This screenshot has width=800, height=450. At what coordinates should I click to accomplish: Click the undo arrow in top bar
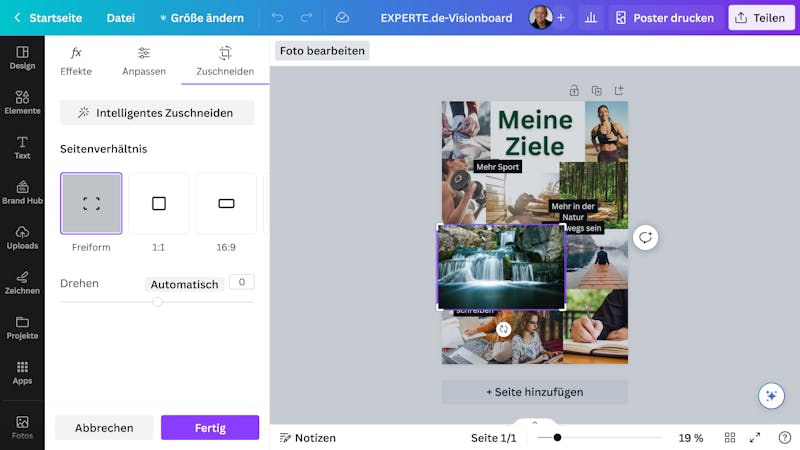278,18
